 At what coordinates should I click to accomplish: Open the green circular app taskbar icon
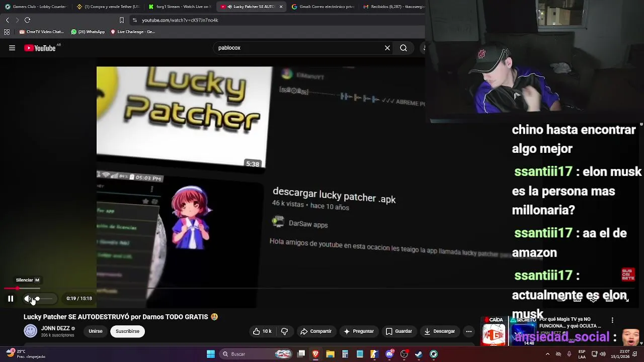coord(434,354)
